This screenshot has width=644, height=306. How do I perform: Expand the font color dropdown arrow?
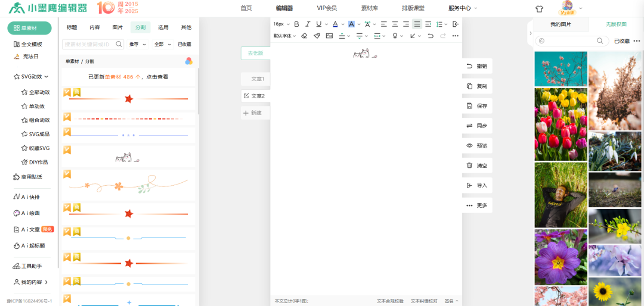342,24
